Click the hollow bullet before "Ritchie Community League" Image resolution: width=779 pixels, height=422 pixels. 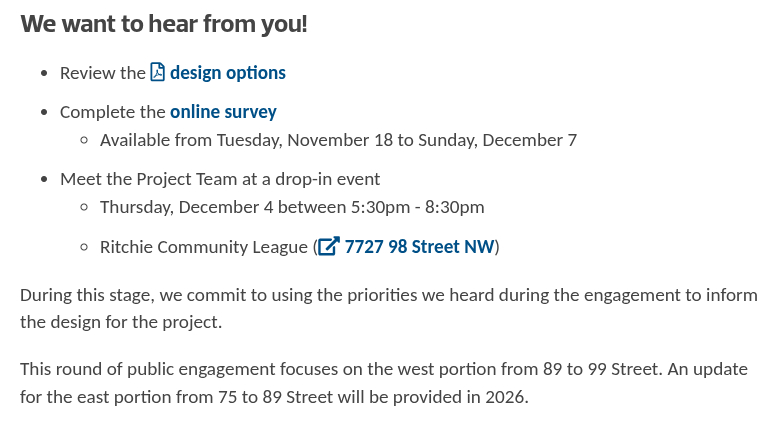(x=84, y=248)
